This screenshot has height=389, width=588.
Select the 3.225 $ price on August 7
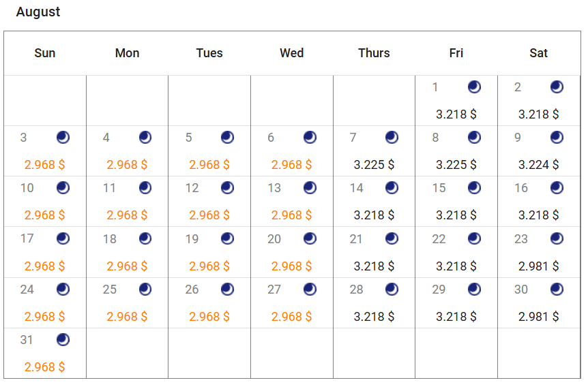tap(374, 165)
